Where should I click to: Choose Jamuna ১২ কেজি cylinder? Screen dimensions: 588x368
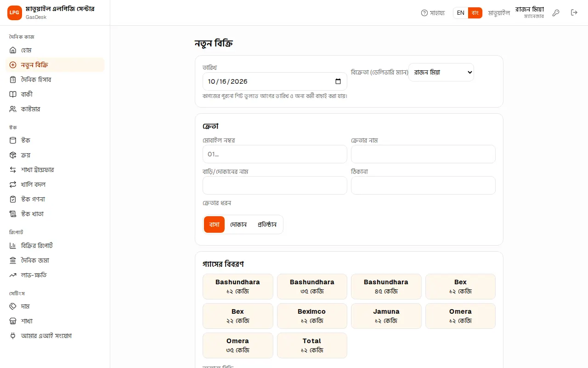coord(386,316)
